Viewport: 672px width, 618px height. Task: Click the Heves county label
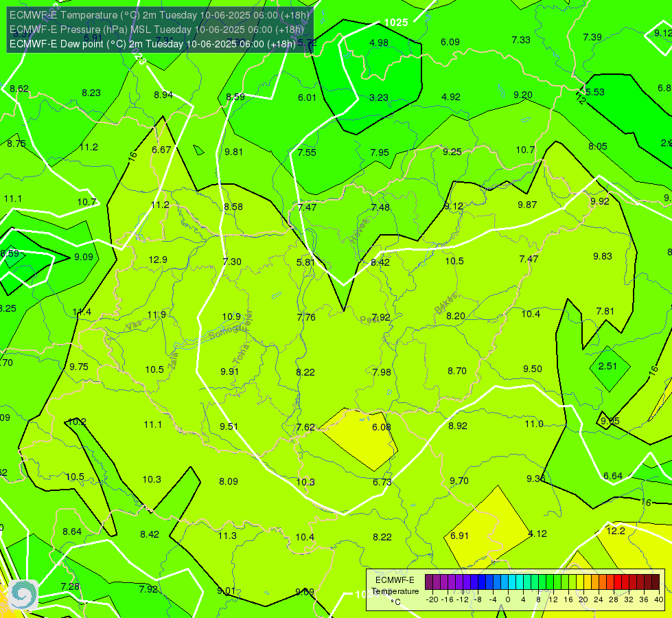[359, 231]
